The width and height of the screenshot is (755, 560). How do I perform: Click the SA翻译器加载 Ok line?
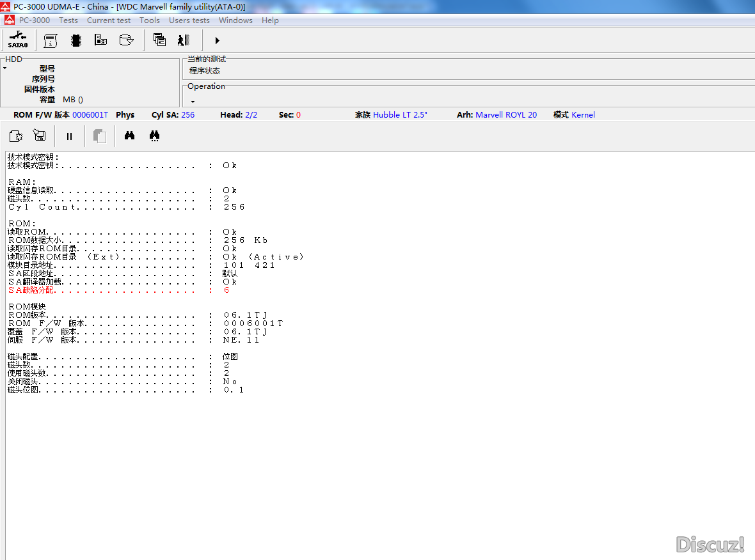[122, 282]
